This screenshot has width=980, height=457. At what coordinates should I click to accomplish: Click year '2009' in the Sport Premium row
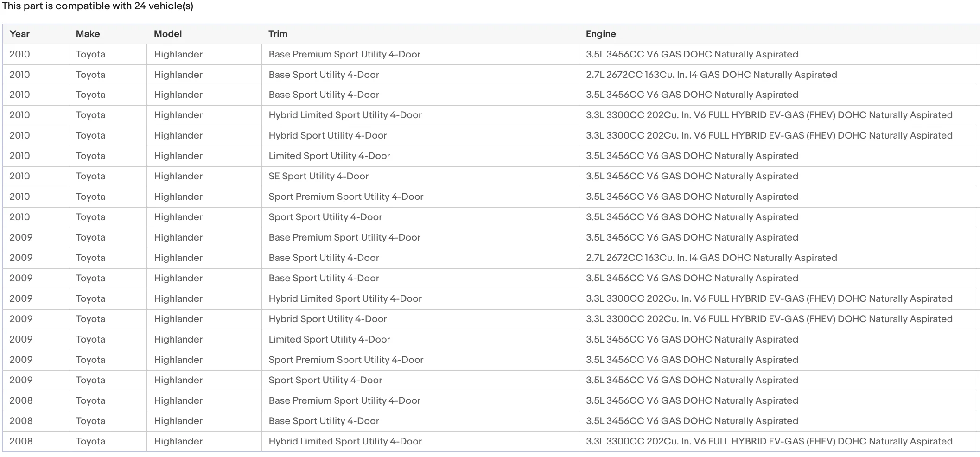point(21,360)
